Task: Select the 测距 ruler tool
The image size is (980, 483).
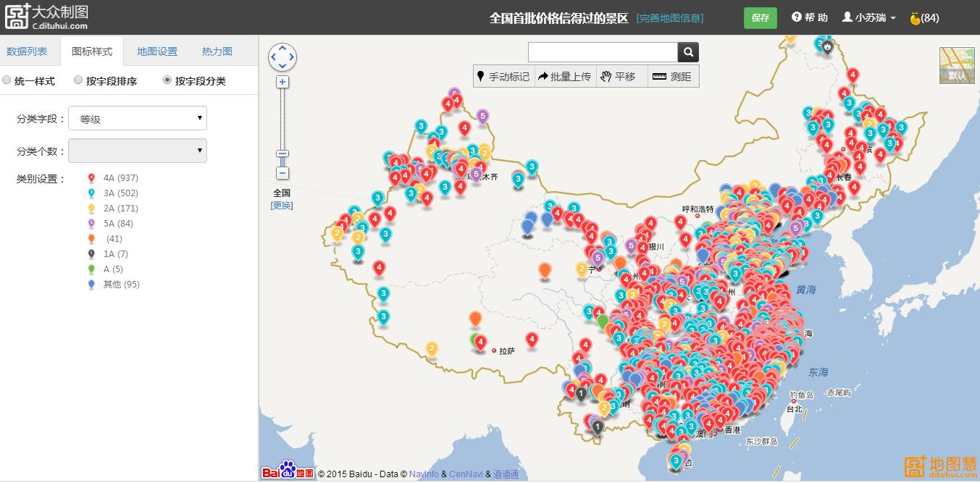Action: tap(672, 77)
